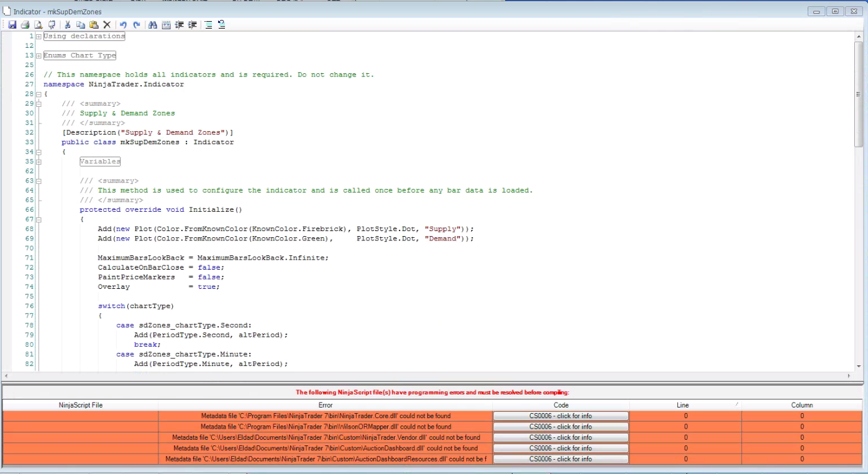The width and height of the screenshot is (868, 474).
Task: Click CS0006 info for WilsonORMapper.dll error
Action: pos(560,427)
